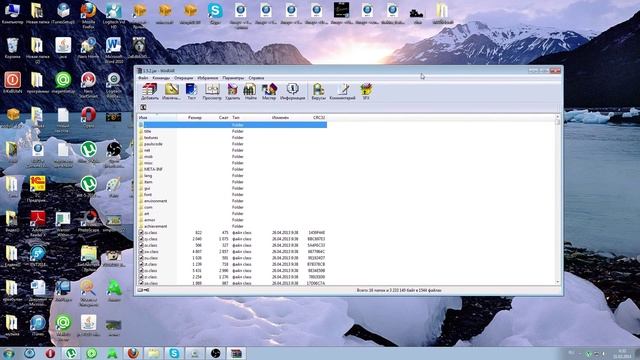Open the Файл menu

pyautogui.click(x=143, y=78)
